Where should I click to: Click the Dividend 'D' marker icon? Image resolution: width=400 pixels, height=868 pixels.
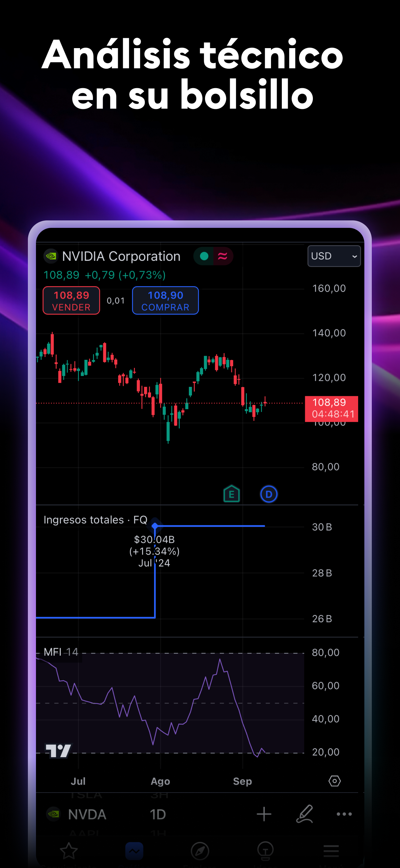pos(269,494)
